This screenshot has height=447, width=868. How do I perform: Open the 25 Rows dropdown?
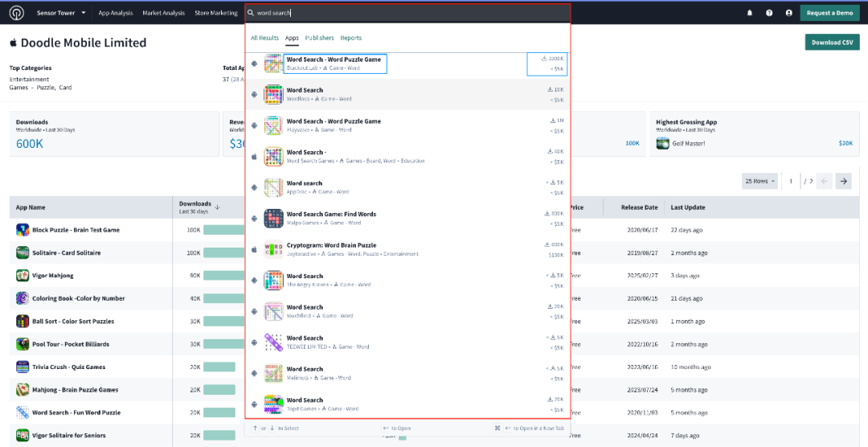759,181
